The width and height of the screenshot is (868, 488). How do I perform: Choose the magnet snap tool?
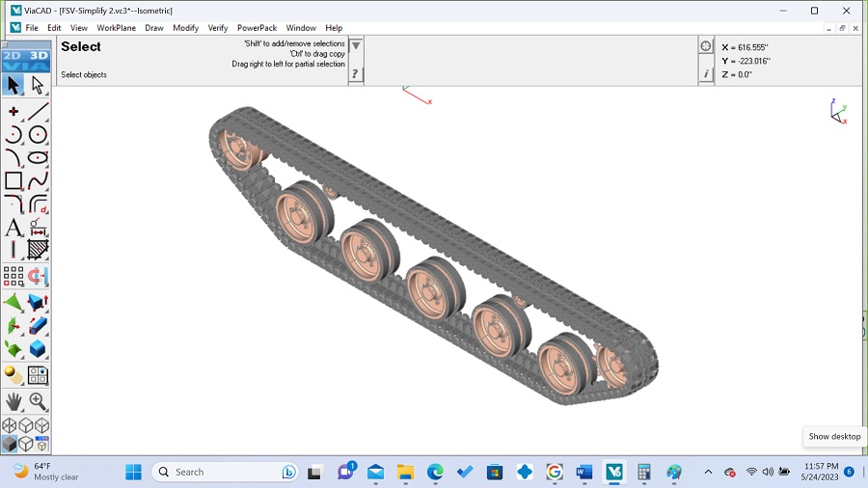coord(38,276)
